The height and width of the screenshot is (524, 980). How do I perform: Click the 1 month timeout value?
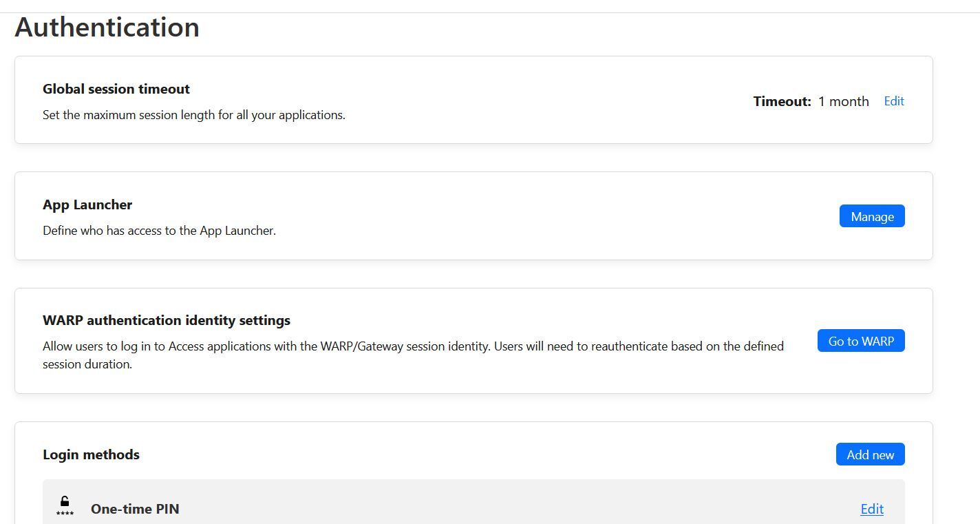click(x=843, y=101)
